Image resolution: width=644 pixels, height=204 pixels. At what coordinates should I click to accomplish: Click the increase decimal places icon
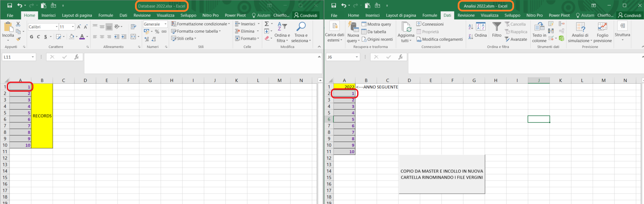pos(147,39)
